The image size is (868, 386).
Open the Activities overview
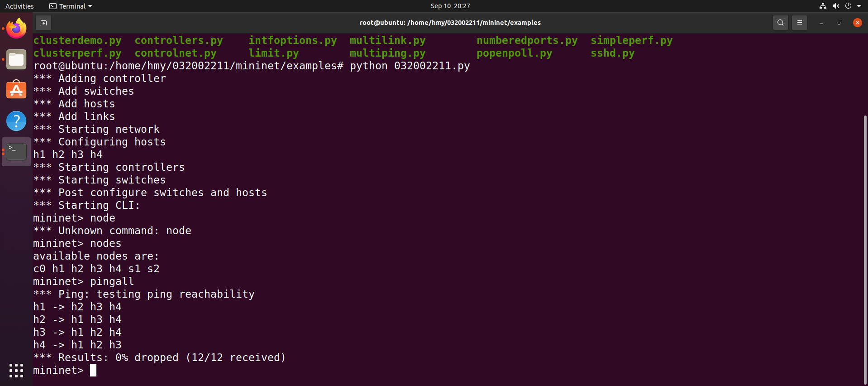click(x=19, y=6)
